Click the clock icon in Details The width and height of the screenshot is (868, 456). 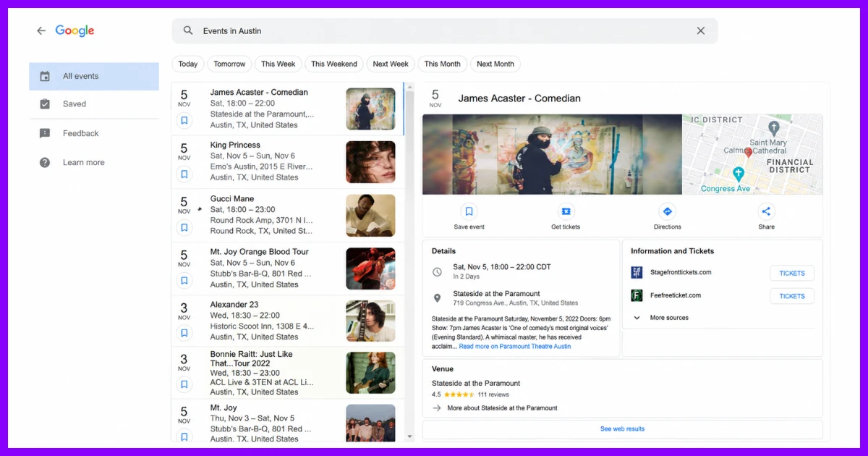click(437, 272)
